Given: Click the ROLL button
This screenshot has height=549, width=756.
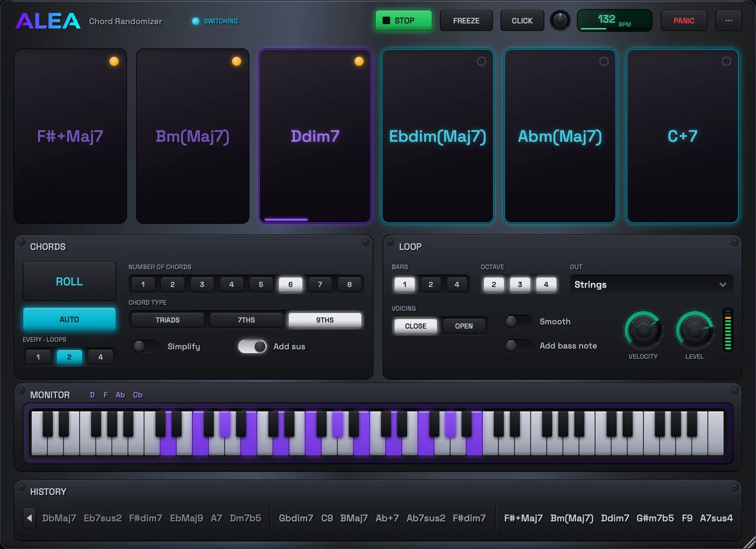Looking at the screenshot, I should (x=69, y=281).
